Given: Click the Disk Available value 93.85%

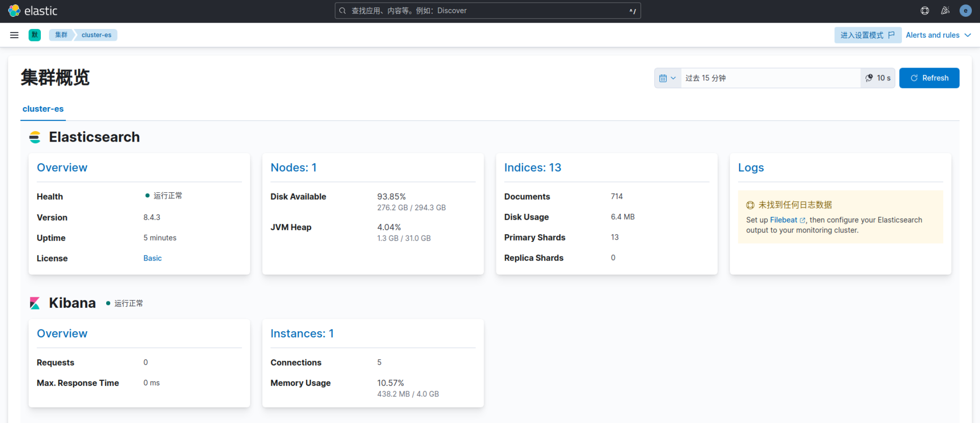Looking at the screenshot, I should [392, 197].
